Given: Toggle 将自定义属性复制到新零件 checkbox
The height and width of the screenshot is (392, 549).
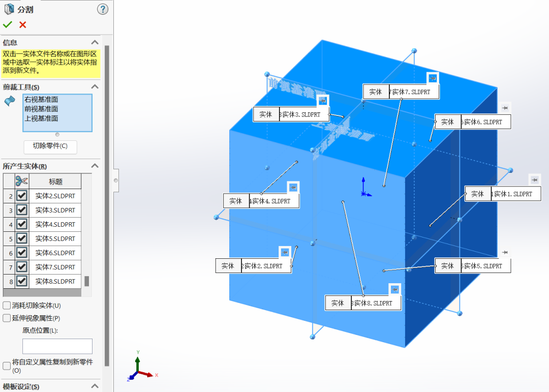Looking at the screenshot, I should click(x=7, y=366).
